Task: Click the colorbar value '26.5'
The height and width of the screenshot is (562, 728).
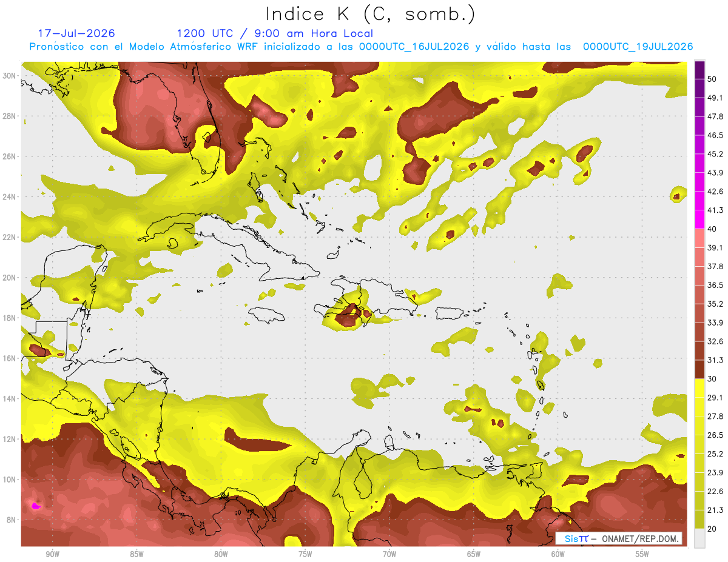Action: [x=715, y=435]
